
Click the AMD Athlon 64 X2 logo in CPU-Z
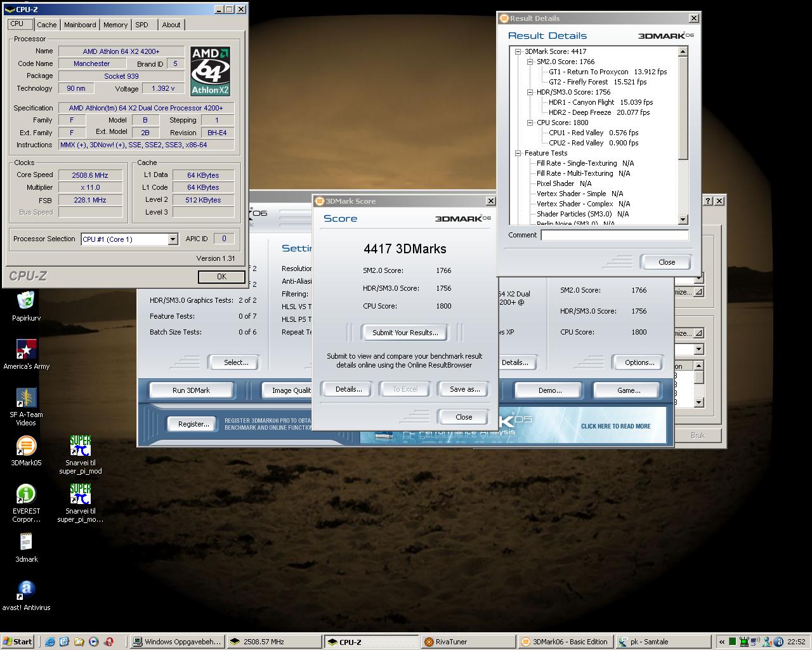click(210, 71)
